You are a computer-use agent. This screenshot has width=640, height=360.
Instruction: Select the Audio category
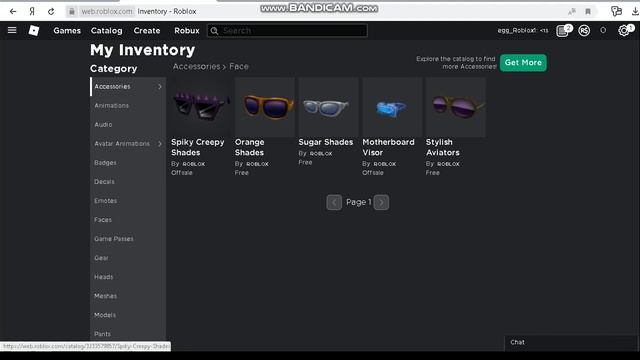point(103,124)
